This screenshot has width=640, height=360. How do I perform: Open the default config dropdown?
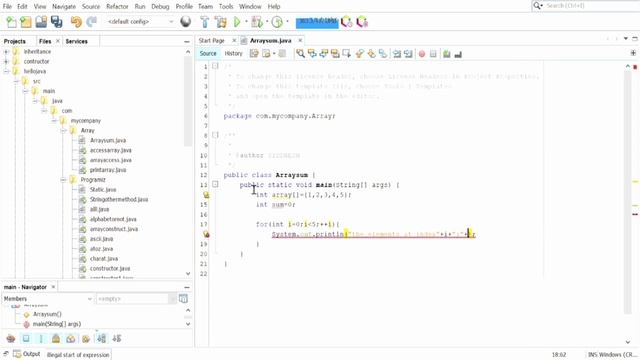click(x=140, y=22)
